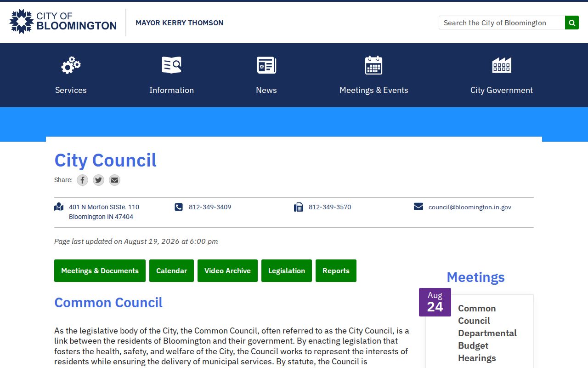Open the green Calendar button
Image resolution: width=588 pixels, height=368 pixels.
click(171, 270)
